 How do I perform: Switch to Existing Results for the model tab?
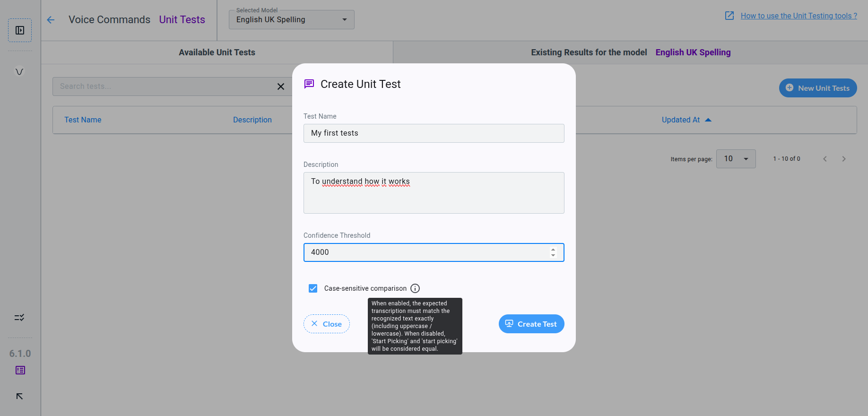[x=630, y=52]
